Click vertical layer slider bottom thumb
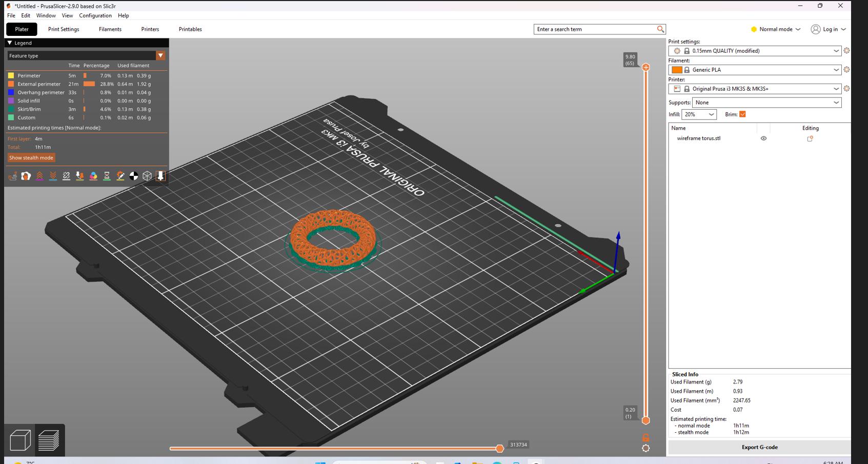Screen dimensions: 868x464 coord(646,420)
